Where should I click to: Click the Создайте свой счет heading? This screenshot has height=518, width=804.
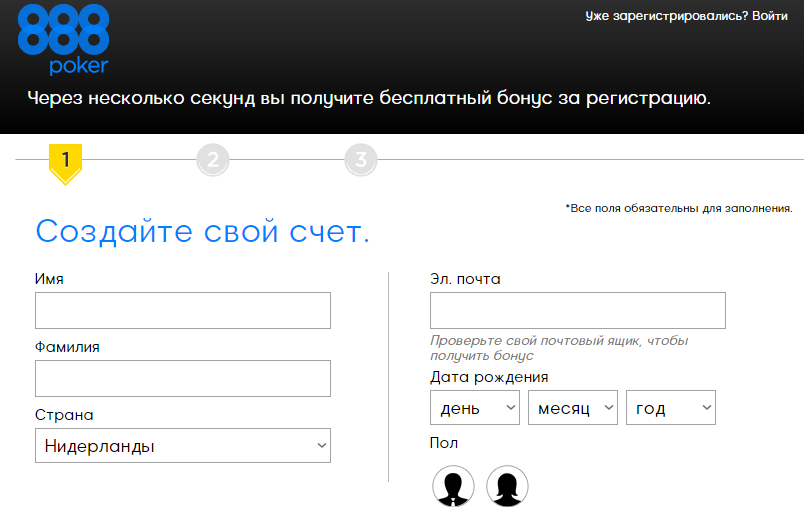pyautogui.click(x=203, y=232)
